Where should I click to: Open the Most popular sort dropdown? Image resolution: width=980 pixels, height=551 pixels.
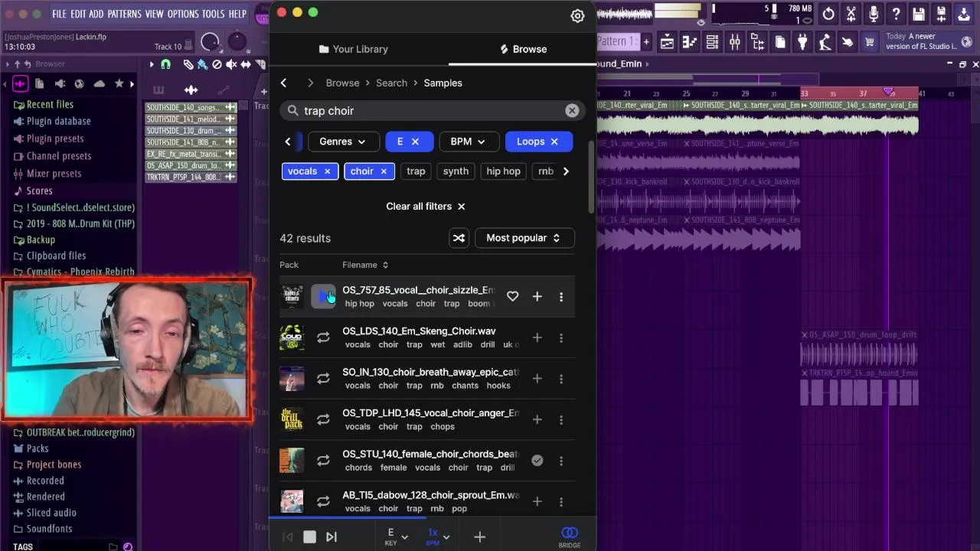(524, 238)
